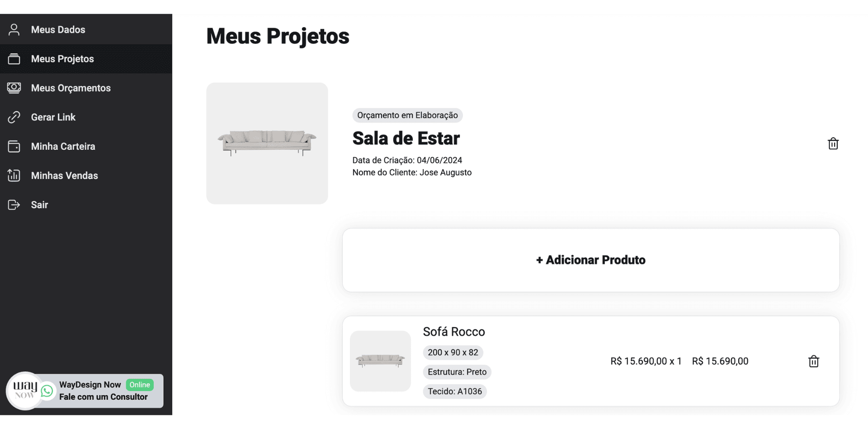Click the chain link icon in sidebar
The width and height of the screenshot is (868, 429).
click(x=14, y=117)
